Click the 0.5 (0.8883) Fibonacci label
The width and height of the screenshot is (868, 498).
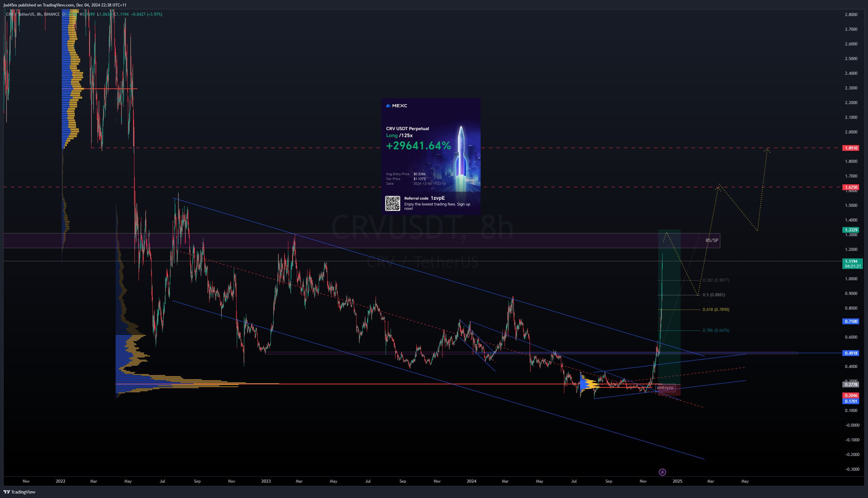coord(714,295)
